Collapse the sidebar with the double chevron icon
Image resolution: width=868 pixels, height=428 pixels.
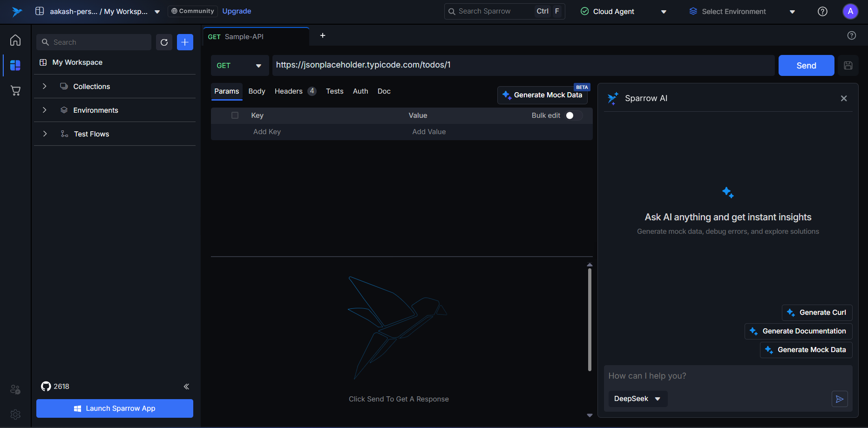(x=186, y=387)
